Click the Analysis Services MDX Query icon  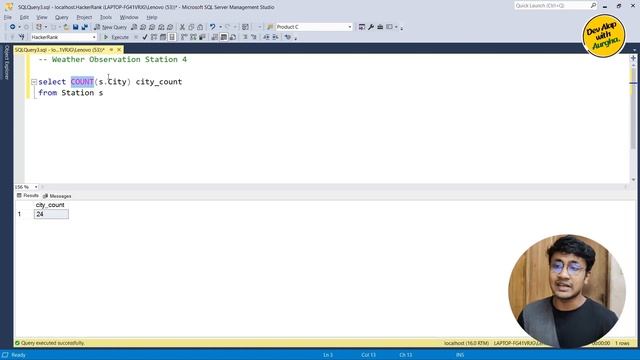(x=143, y=27)
